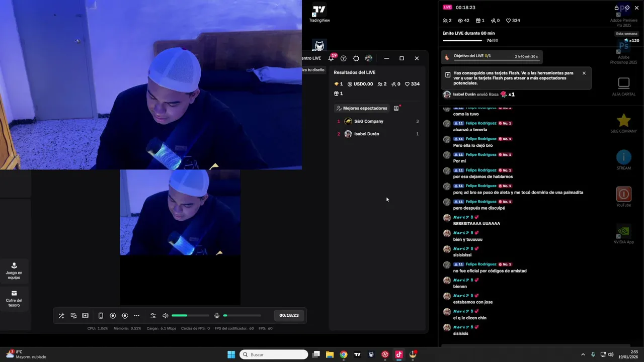The width and height of the screenshot is (644, 362).
Task: Open File Explorer from the taskbar
Action: pyautogui.click(x=330, y=354)
